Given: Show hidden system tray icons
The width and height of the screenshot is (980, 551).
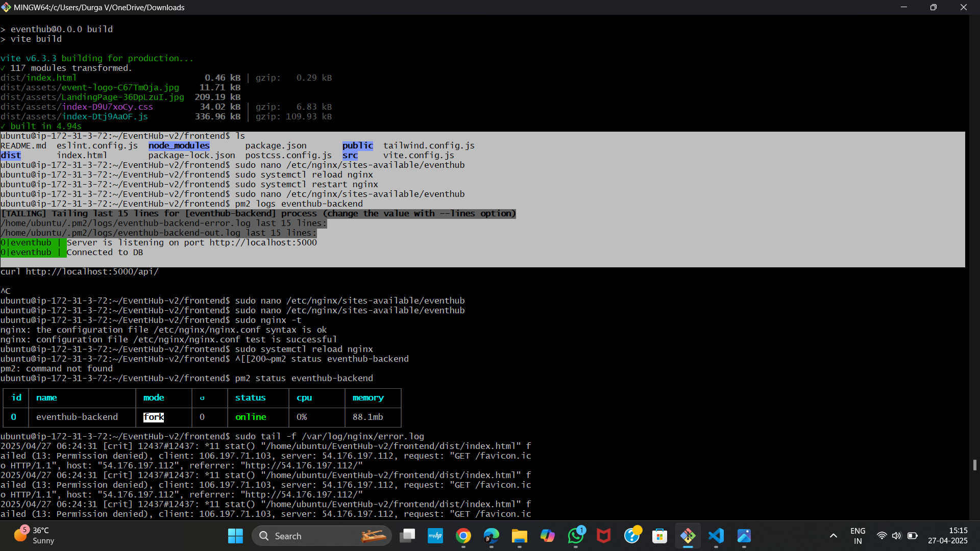Looking at the screenshot, I should (834, 536).
